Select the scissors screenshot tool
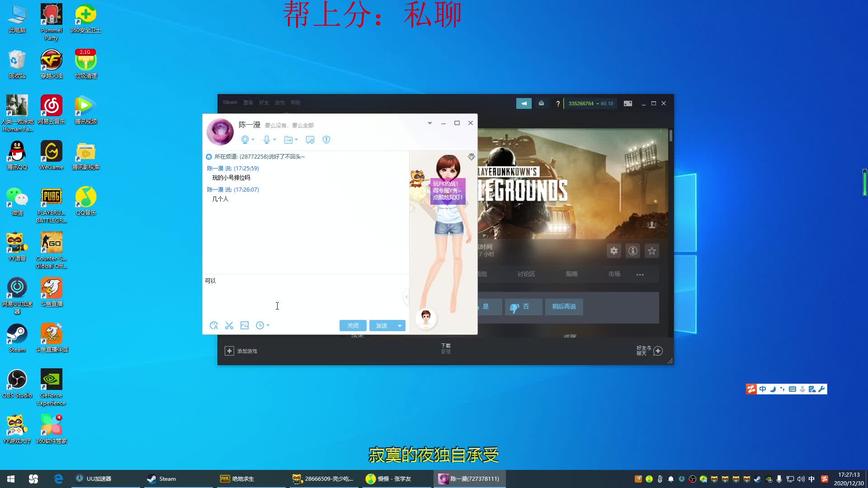Screen dimensions: 868x488 point(229,325)
